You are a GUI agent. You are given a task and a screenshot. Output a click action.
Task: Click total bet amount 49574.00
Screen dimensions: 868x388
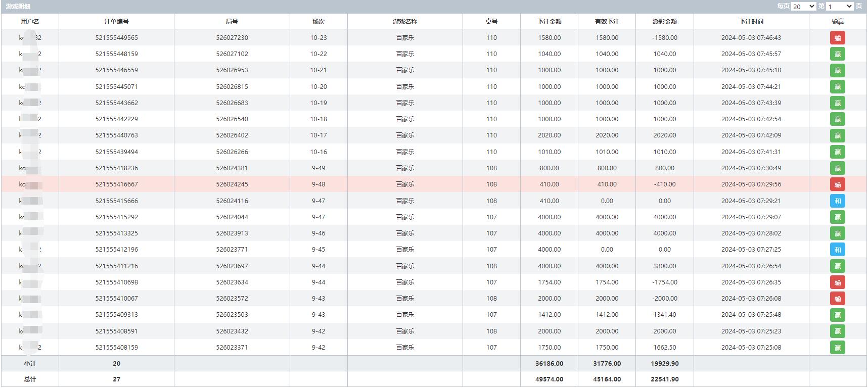click(x=549, y=379)
